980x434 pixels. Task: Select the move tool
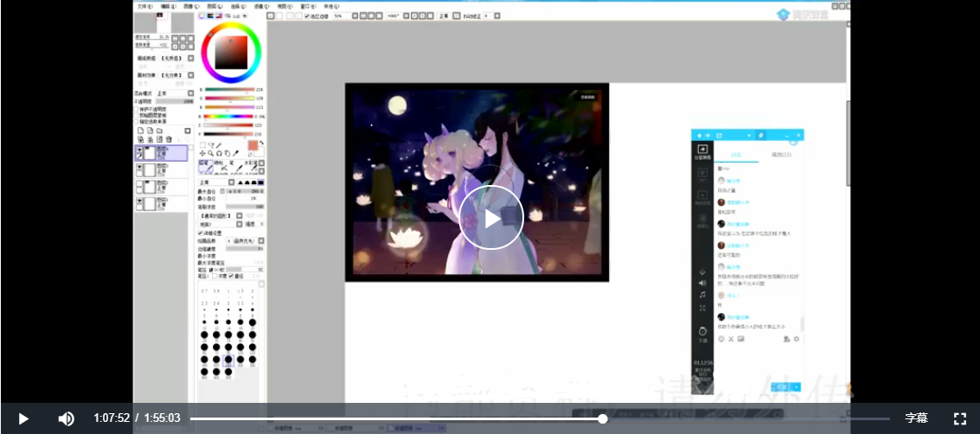[x=202, y=154]
